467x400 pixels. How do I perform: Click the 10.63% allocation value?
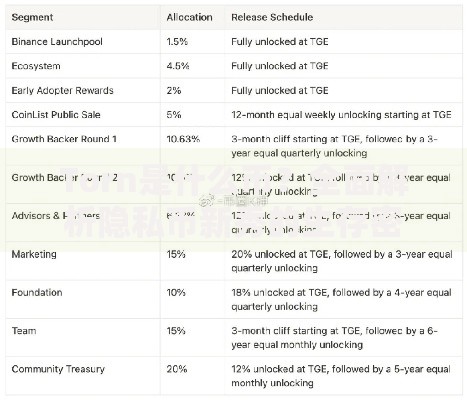click(x=183, y=139)
